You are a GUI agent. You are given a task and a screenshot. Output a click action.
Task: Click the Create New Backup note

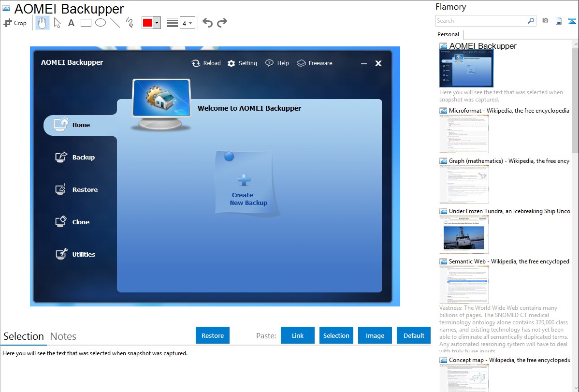pos(245,182)
